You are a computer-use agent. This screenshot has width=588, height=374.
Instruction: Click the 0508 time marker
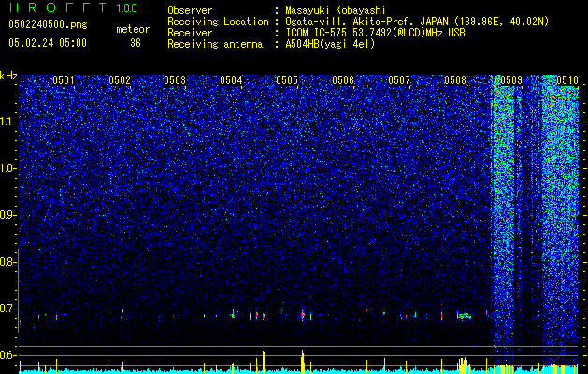pyautogui.click(x=455, y=80)
